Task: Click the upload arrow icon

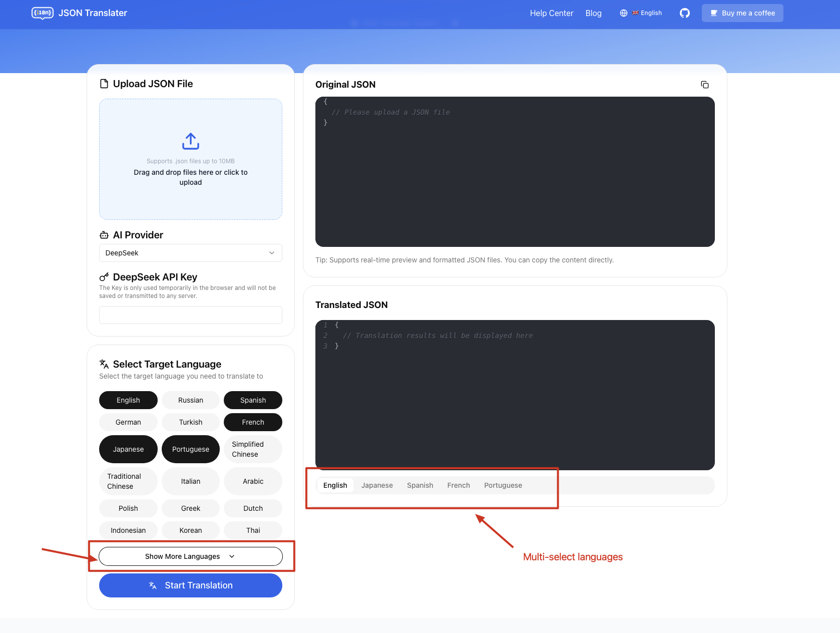Action: pyautogui.click(x=191, y=141)
